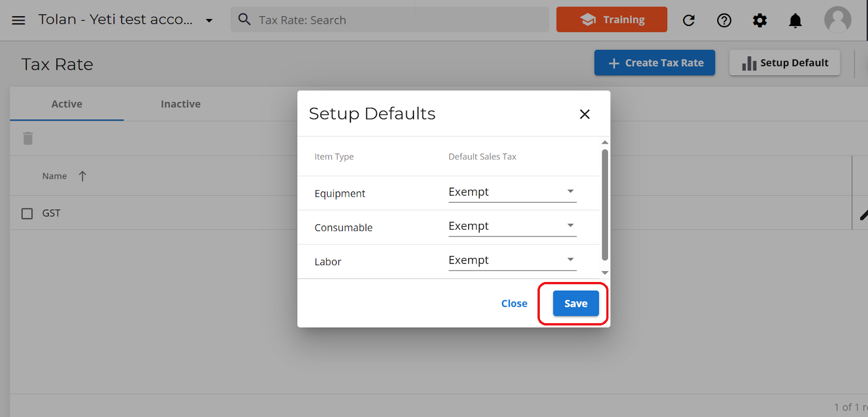The width and height of the screenshot is (868, 417).
Task: Sort by Name column arrow
Action: pyautogui.click(x=82, y=176)
